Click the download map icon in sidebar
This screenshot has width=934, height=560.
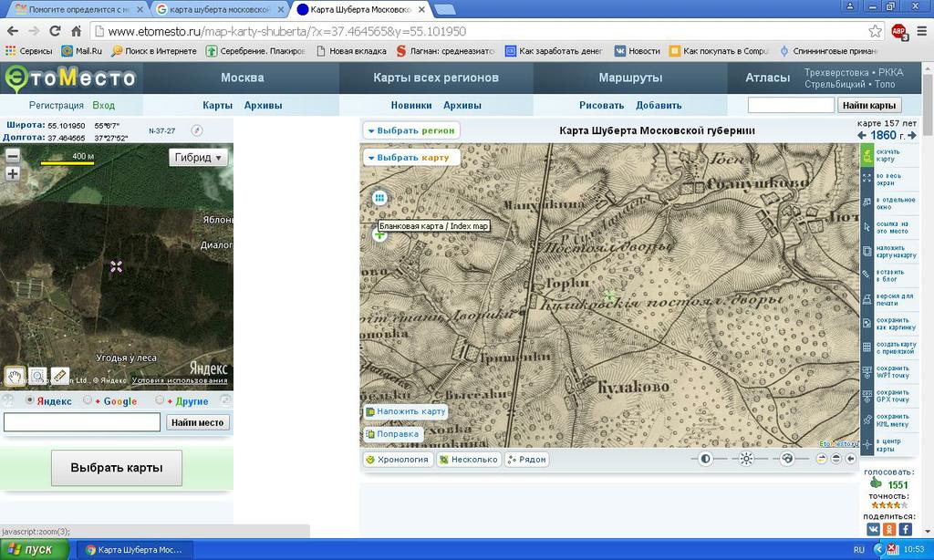pyautogui.click(x=867, y=156)
